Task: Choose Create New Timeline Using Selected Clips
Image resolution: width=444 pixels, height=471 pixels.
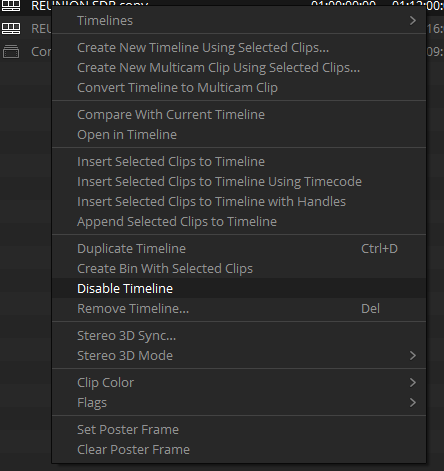Action: coord(239,48)
